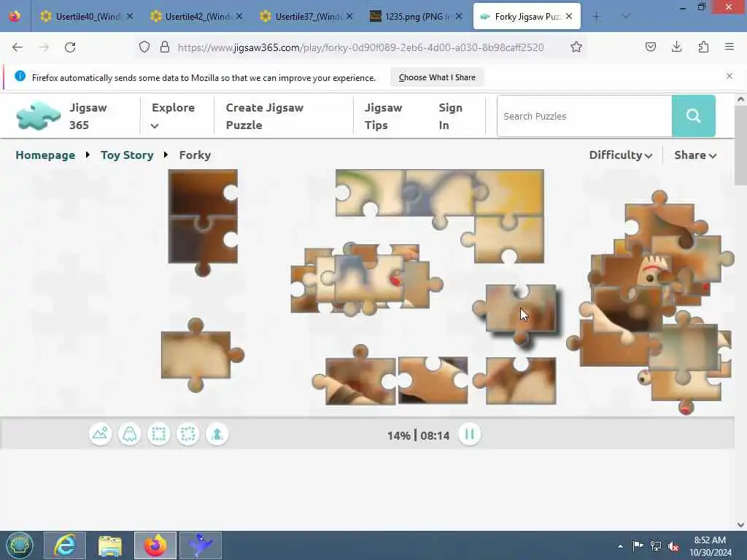747x560 pixels.
Task: Expand the Share dropdown
Action: coord(695,155)
